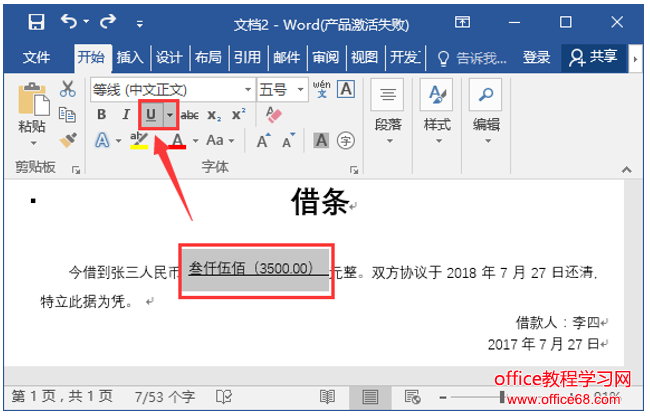Click the phonetic guide wén icon
Image resolution: width=650 pixels, height=416 pixels.
coord(322,89)
